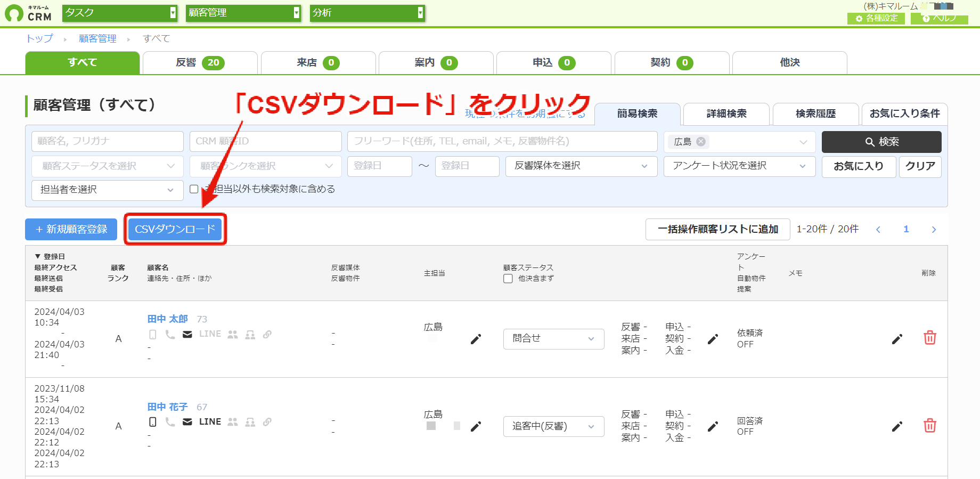This screenshot has height=479, width=980.
Task: Switch to 検索履歴 tab
Action: point(816,114)
